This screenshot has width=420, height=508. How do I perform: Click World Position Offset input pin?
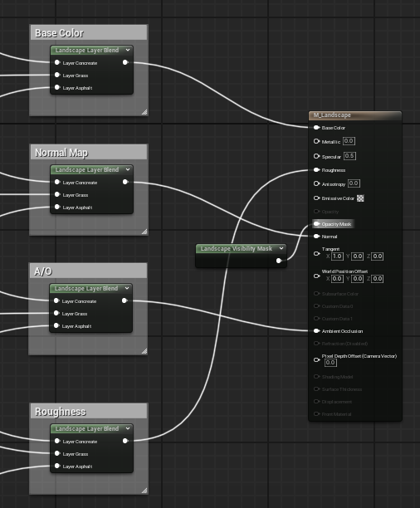click(316, 276)
